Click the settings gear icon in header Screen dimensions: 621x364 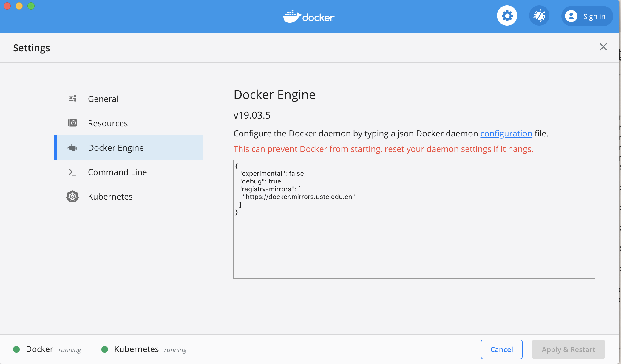tap(507, 16)
